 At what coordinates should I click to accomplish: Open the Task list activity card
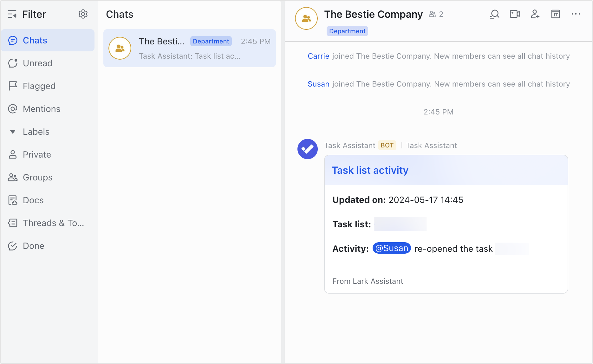coord(370,170)
